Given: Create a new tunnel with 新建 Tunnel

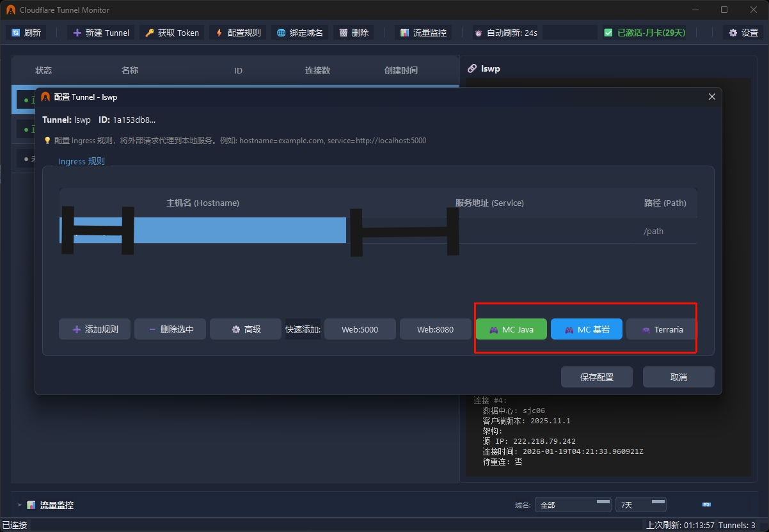Looking at the screenshot, I should pos(101,33).
